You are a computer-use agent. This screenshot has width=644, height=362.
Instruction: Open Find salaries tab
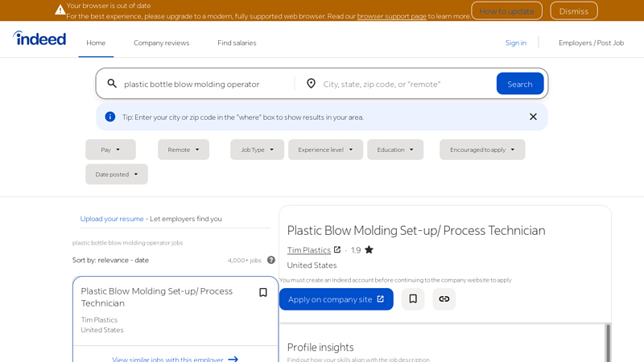tap(237, 43)
